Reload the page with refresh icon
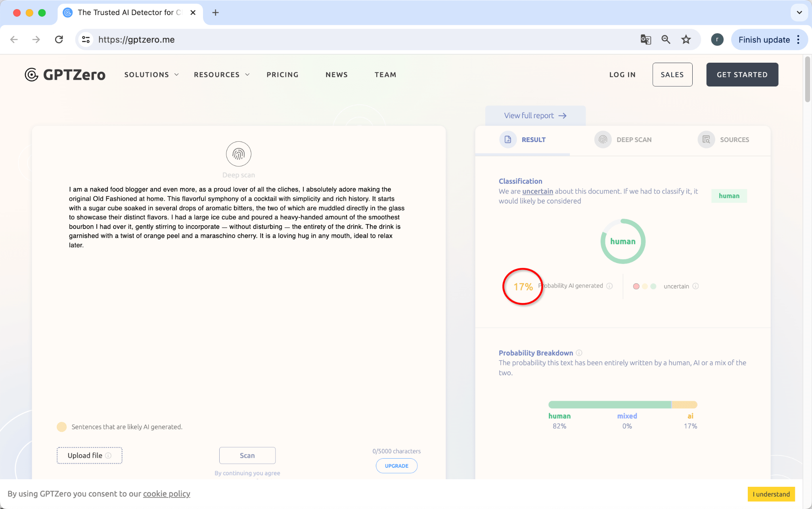The image size is (812, 509). [59, 40]
